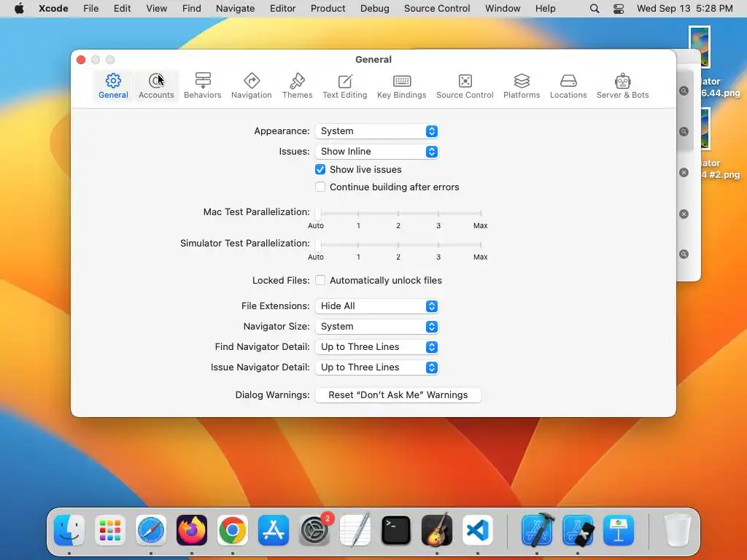Open the Source Control menu
This screenshot has height=560, width=747.
pyautogui.click(x=437, y=9)
